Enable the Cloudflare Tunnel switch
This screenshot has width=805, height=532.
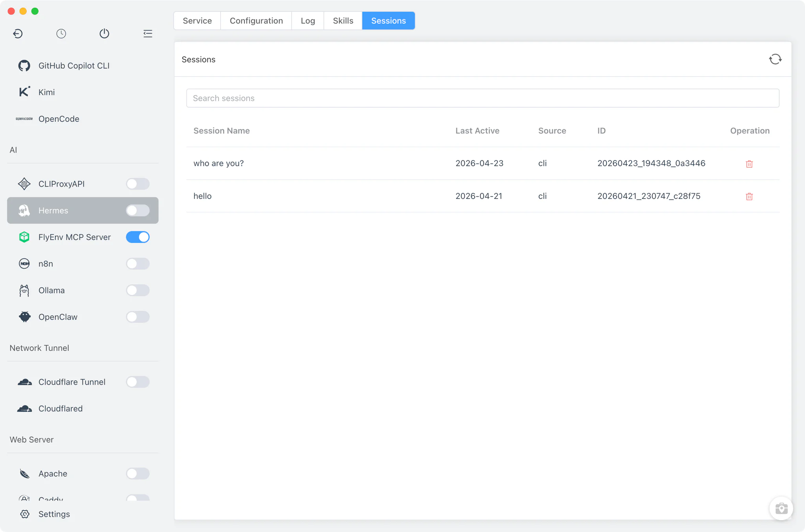(x=138, y=382)
